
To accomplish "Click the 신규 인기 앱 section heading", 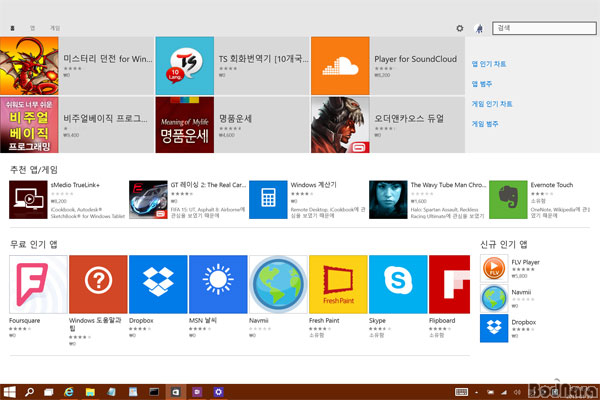I will point(504,244).
